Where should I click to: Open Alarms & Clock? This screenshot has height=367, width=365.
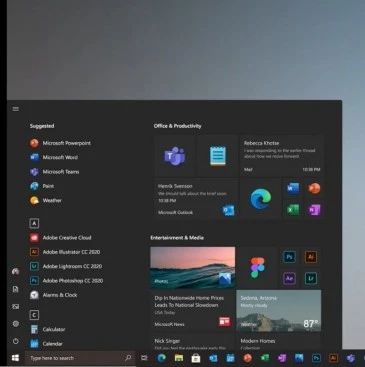pyautogui.click(x=54, y=295)
